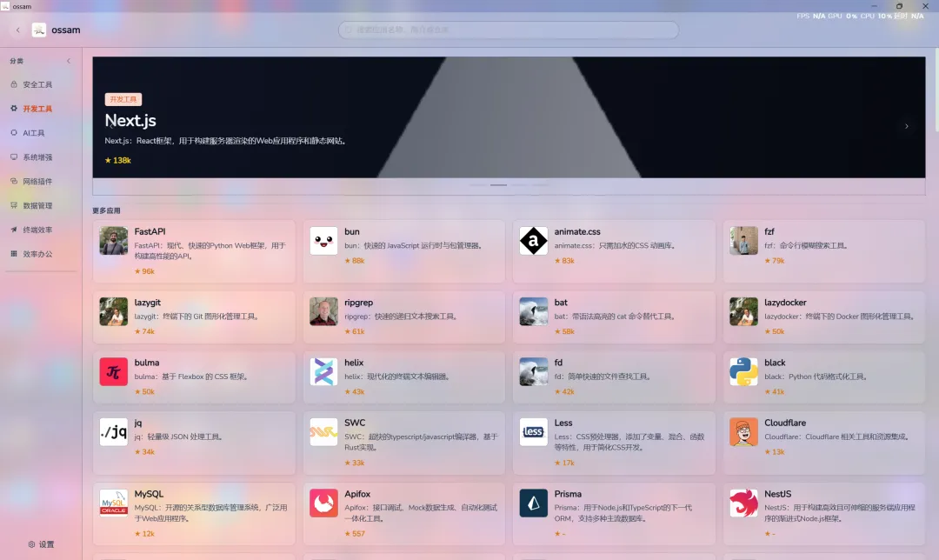Open the Less app icon
Viewport: 939px width, 560px height.
click(533, 432)
